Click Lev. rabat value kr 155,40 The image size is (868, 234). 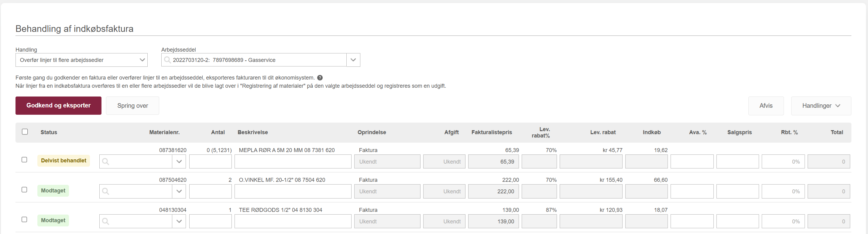click(611, 180)
